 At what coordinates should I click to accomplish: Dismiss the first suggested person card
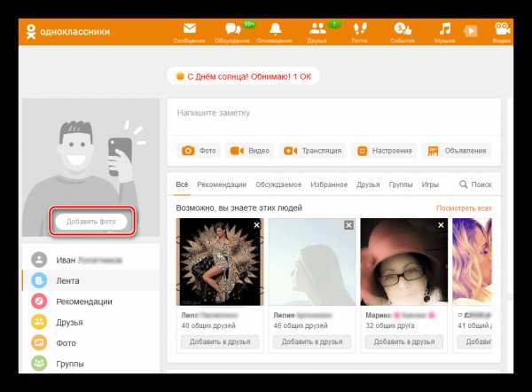tap(257, 225)
